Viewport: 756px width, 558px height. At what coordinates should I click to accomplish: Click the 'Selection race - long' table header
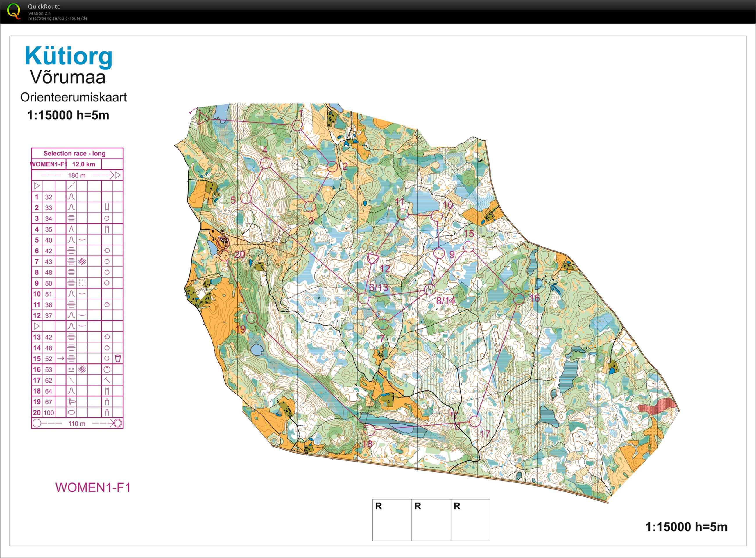(74, 153)
